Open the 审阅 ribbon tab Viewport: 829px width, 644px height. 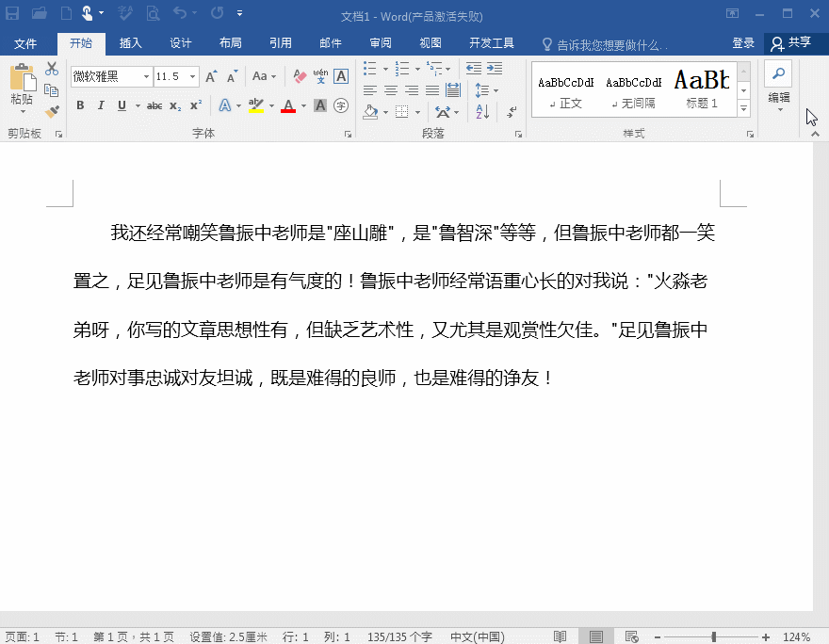click(381, 43)
